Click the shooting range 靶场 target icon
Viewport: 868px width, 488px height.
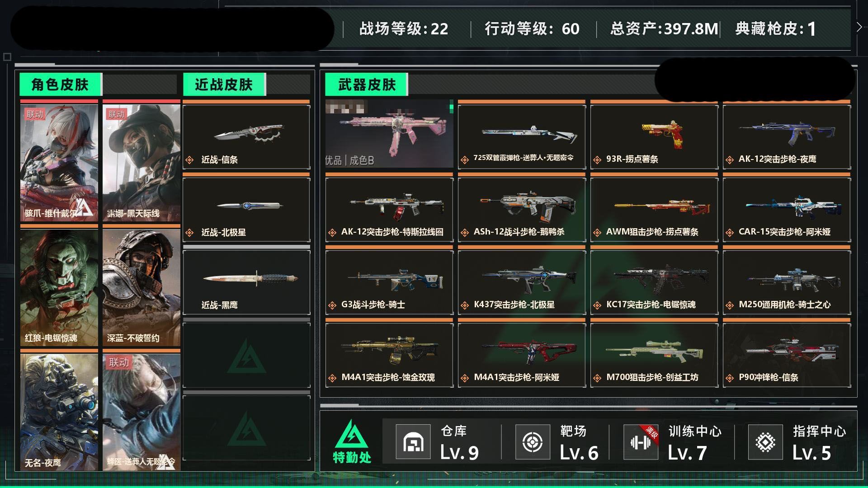(533, 442)
